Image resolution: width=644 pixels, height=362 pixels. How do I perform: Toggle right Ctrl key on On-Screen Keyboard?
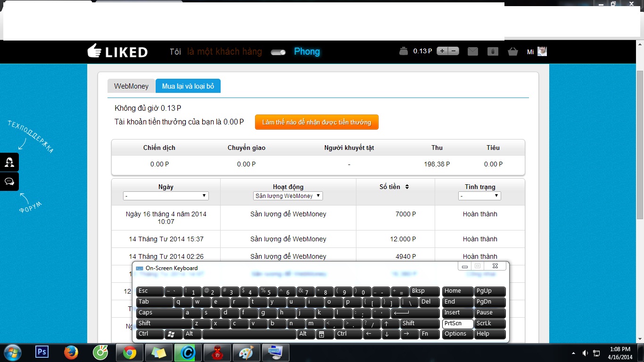click(348, 335)
